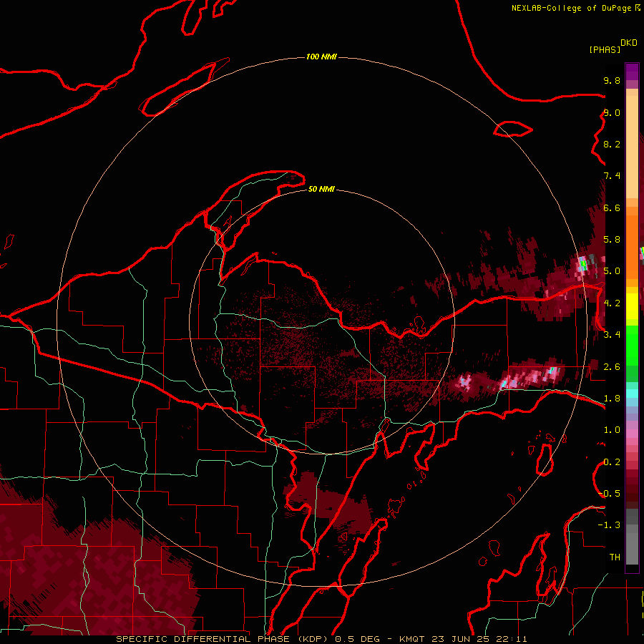Click the orange segment of the color bar

click(632, 246)
